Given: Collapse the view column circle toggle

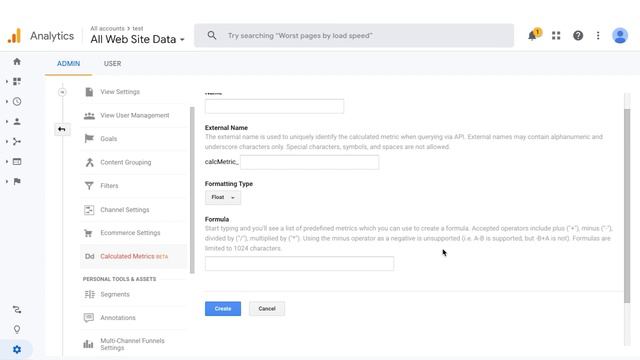Looking at the screenshot, I should (x=62, y=92).
